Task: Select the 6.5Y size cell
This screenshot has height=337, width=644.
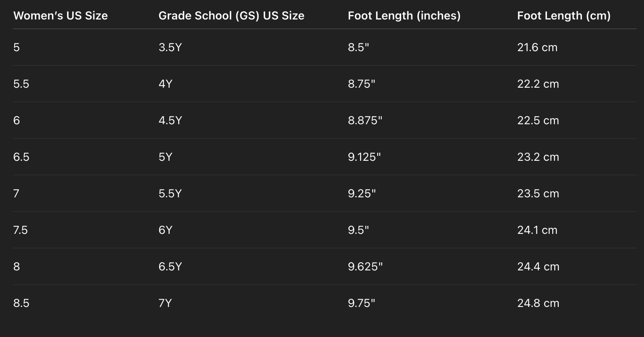Action: 170,267
